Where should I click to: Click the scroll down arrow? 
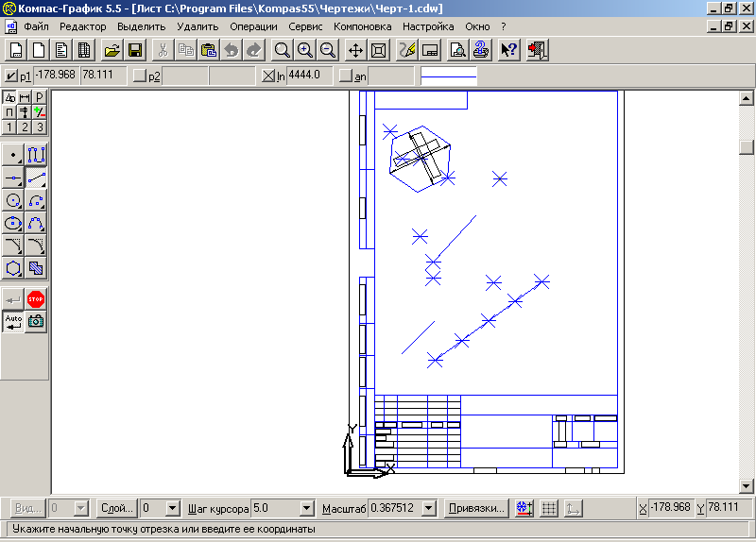coord(747,485)
